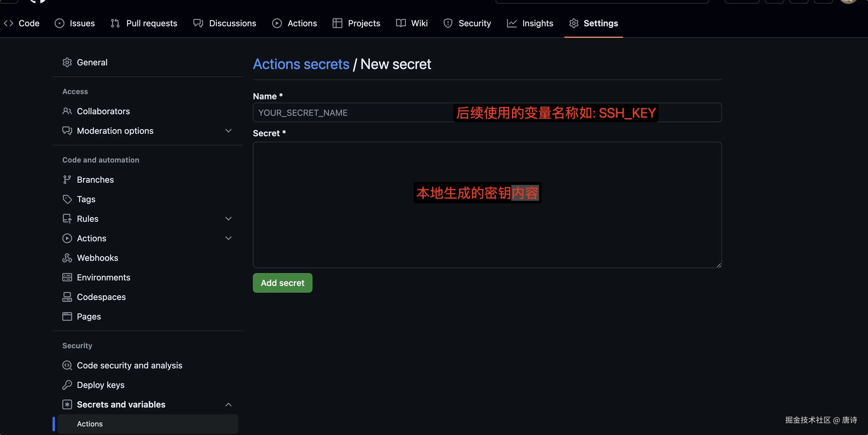The height and width of the screenshot is (435, 868).
Task: Expand the Actions settings chevron
Action: pos(228,238)
